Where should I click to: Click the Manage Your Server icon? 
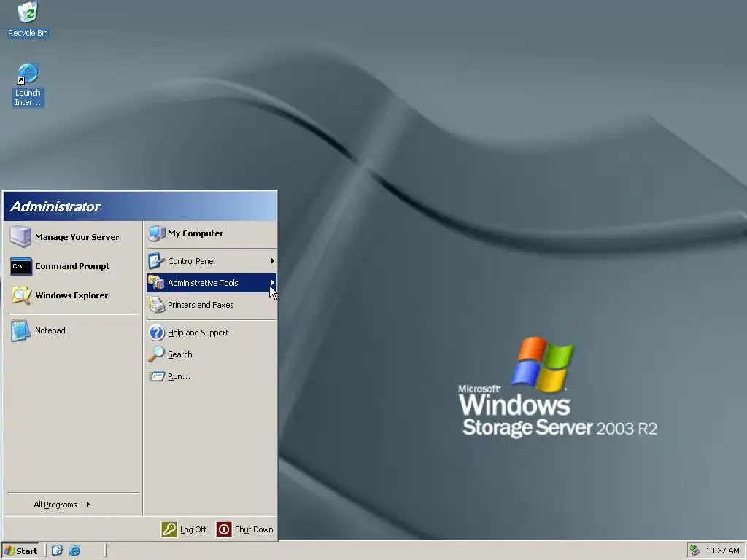[20, 237]
